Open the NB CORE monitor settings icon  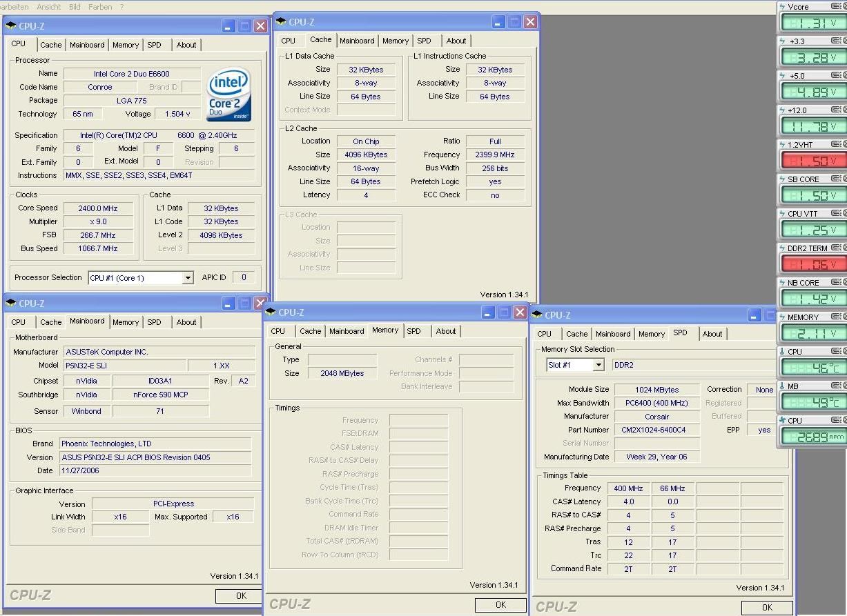point(835,282)
